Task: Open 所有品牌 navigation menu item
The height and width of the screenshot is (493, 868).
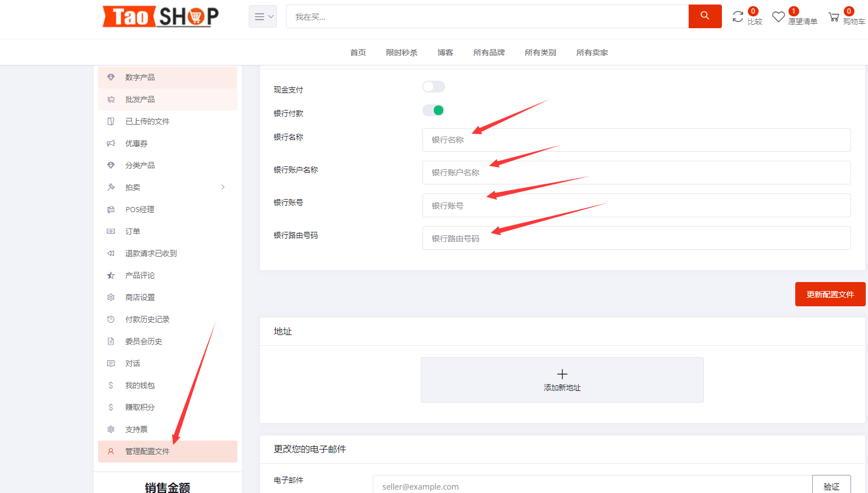Action: coord(488,52)
